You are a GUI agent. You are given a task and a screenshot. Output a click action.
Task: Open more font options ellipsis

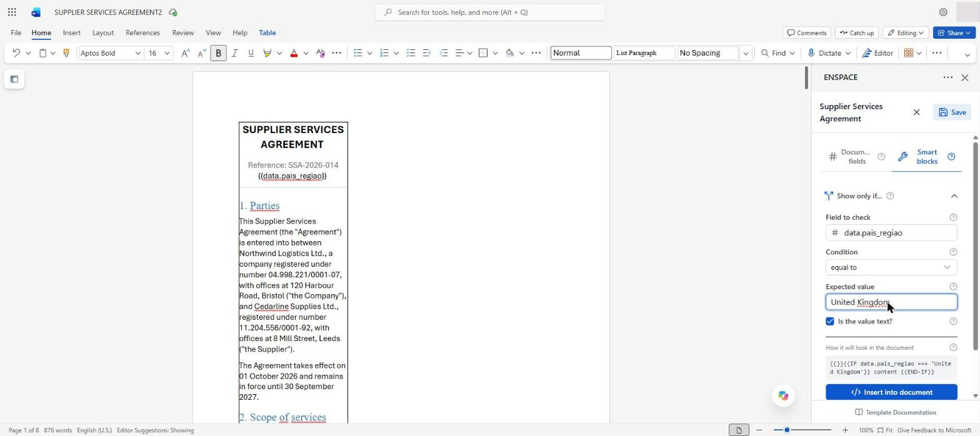pyautogui.click(x=336, y=53)
